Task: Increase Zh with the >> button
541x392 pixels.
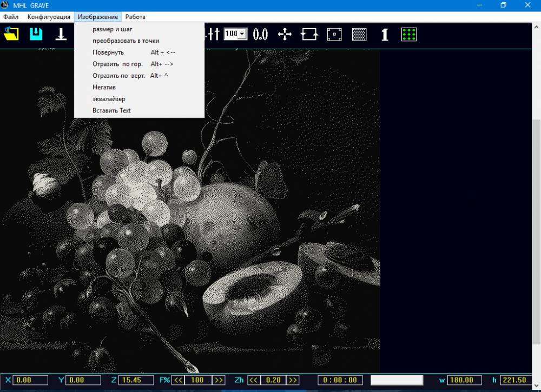Action: [293, 380]
